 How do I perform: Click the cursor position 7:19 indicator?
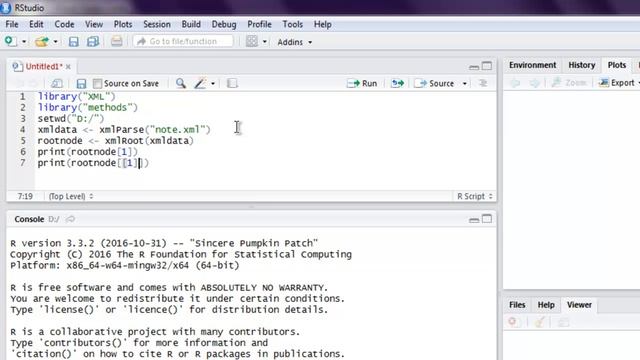(x=25, y=196)
